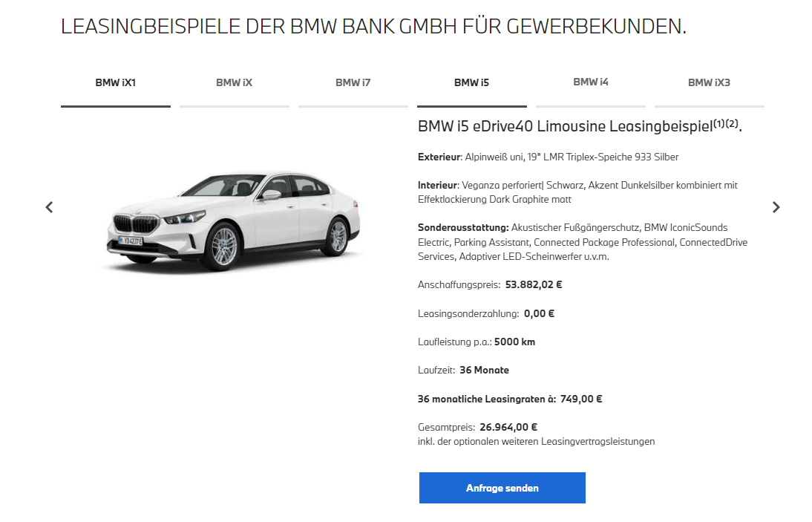The image size is (812, 522).
Task: Click the monthly rate 749,00 €
Action: tap(581, 399)
